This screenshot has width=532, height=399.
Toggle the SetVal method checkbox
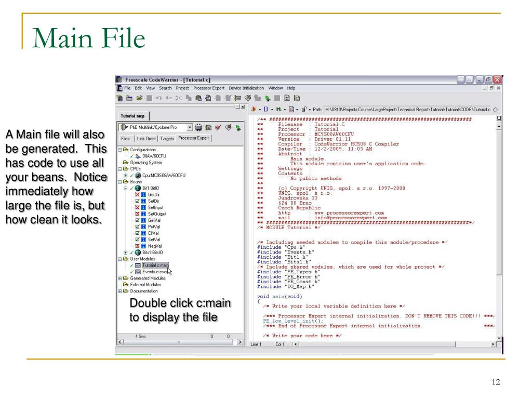[137, 240]
